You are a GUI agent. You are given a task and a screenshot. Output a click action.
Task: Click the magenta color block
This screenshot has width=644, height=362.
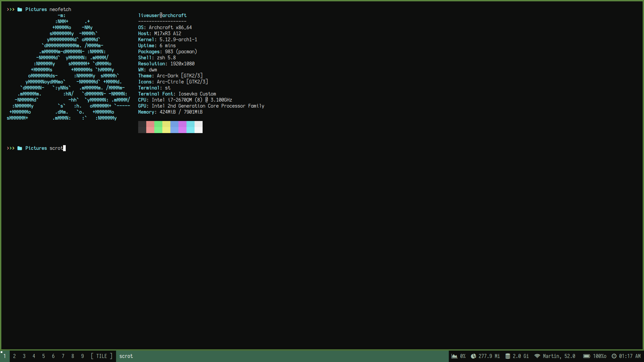tap(182, 127)
